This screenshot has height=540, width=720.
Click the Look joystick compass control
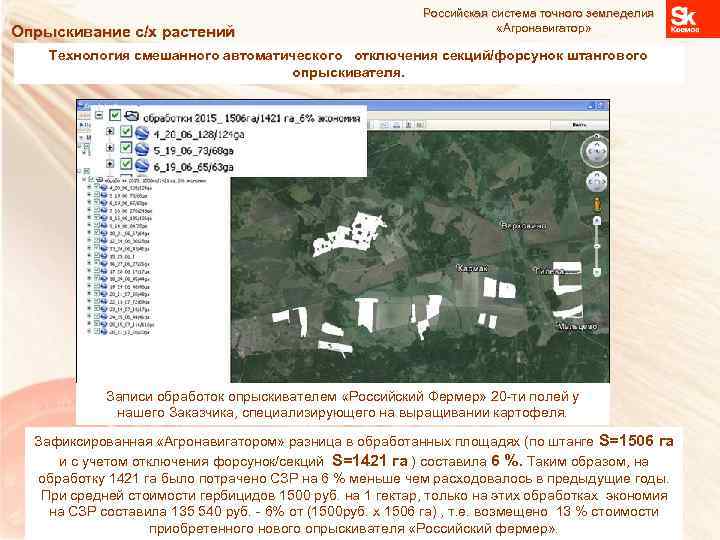coord(596,151)
